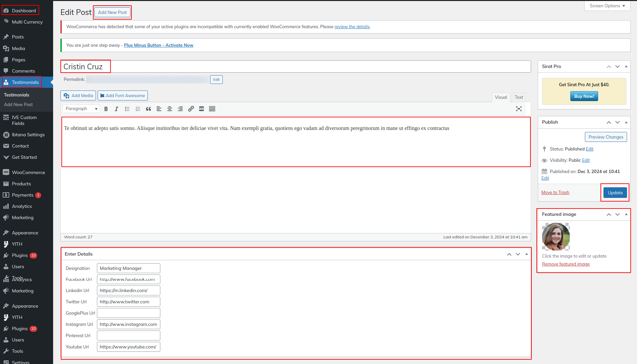Toggle the Featured image panel collapse arrow
Screen dimensions: 637x364
tap(626, 214)
